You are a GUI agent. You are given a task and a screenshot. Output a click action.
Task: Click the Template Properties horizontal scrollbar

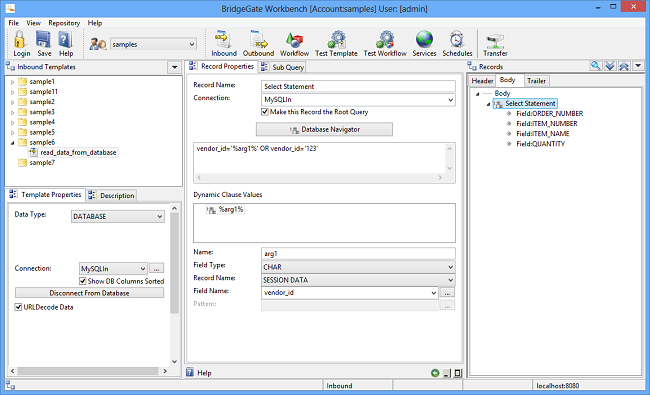tap(88, 371)
